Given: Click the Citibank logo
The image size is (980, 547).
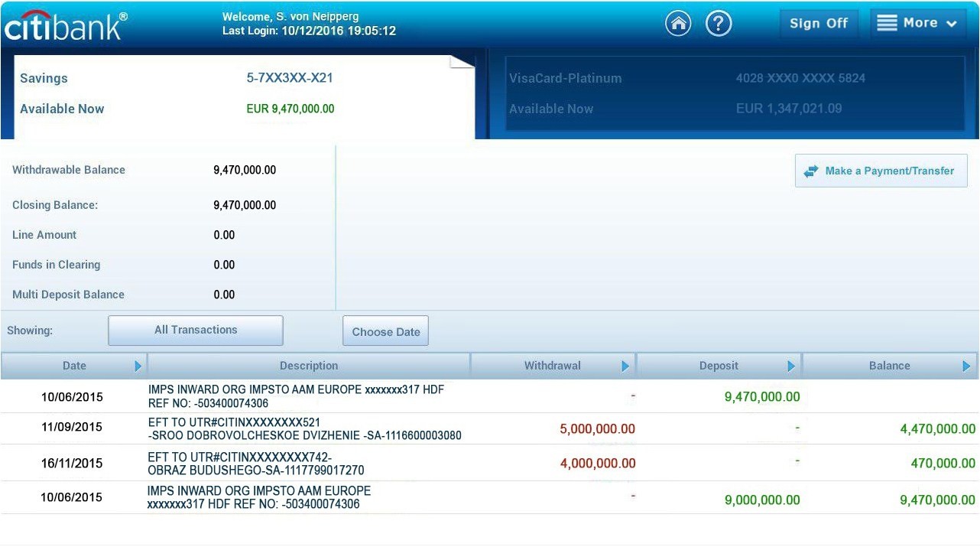Looking at the screenshot, I should click(66, 25).
